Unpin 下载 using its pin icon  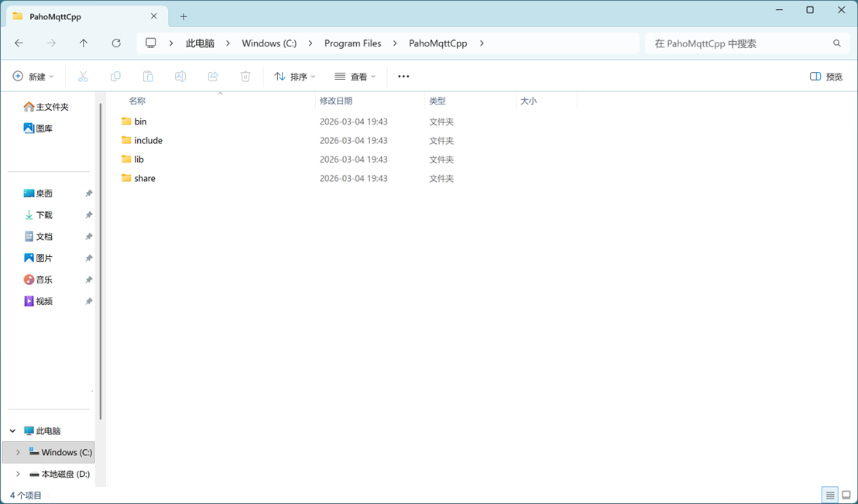point(88,215)
